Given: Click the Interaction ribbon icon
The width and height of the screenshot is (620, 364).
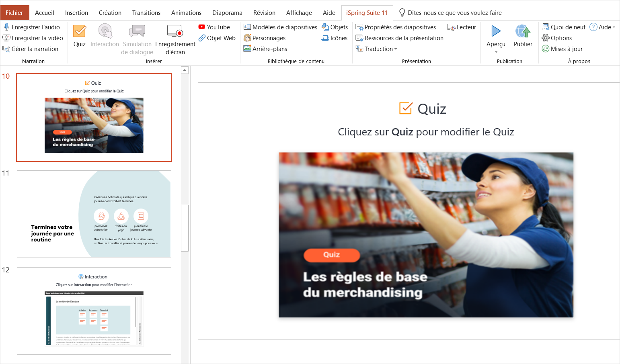Looking at the screenshot, I should pos(105,31).
